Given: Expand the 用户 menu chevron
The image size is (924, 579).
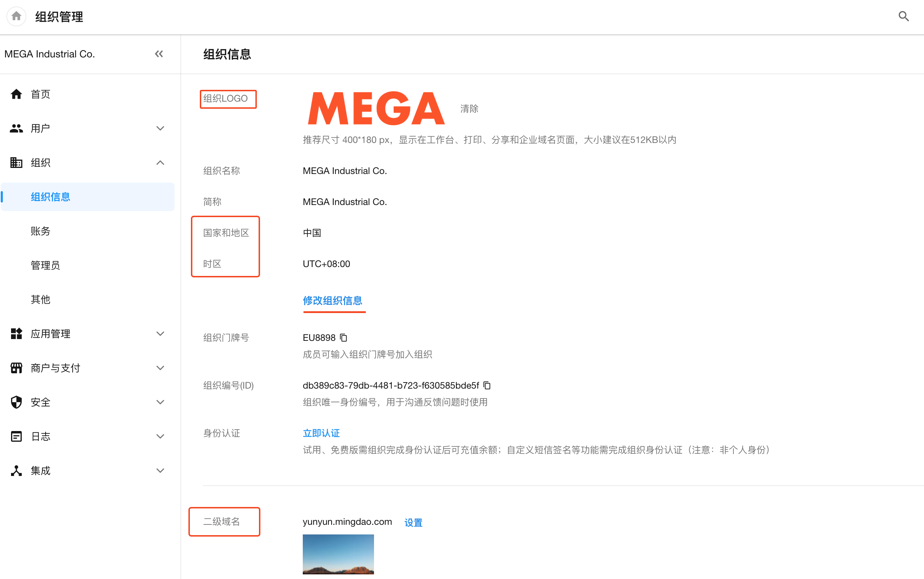Looking at the screenshot, I should coord(160,128).
